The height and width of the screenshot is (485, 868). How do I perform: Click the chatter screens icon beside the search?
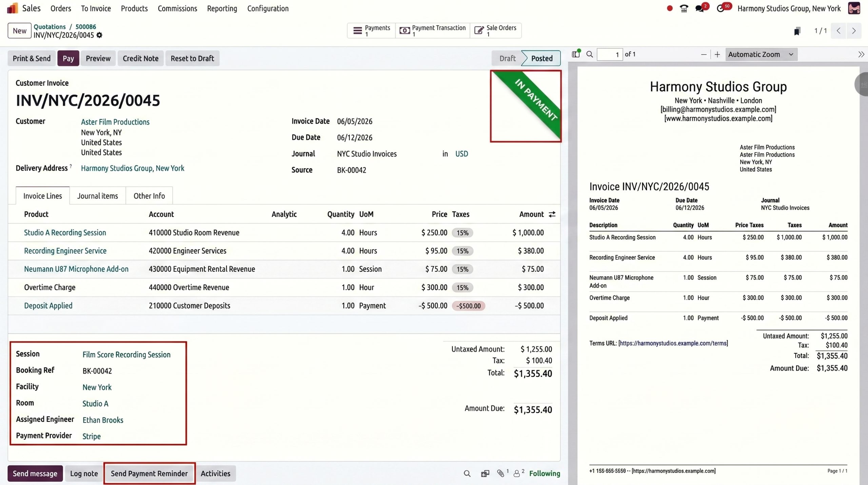(485, 473)
